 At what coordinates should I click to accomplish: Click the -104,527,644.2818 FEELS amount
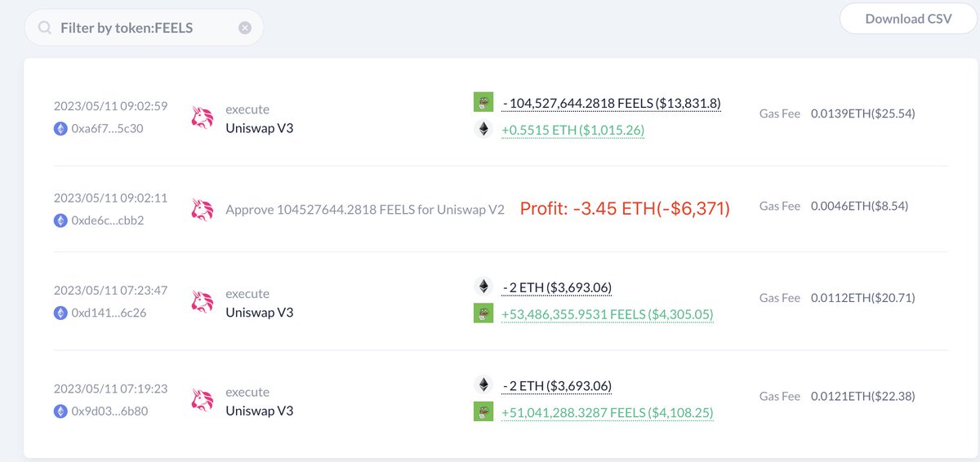point(612,103)
